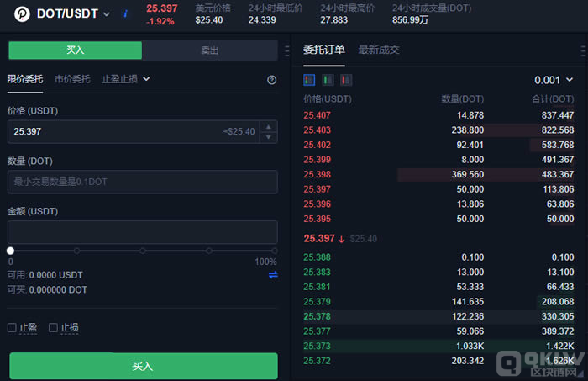
Task: Open the 0.001 price precision dropdown
Action: (x=554, y=80)
